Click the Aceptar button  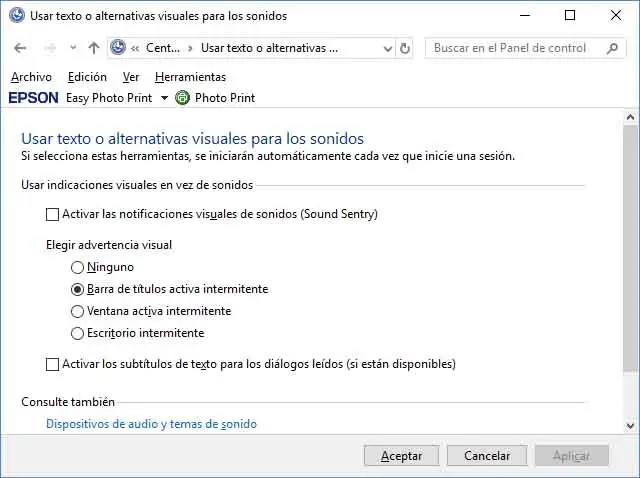tap(401, 456)
